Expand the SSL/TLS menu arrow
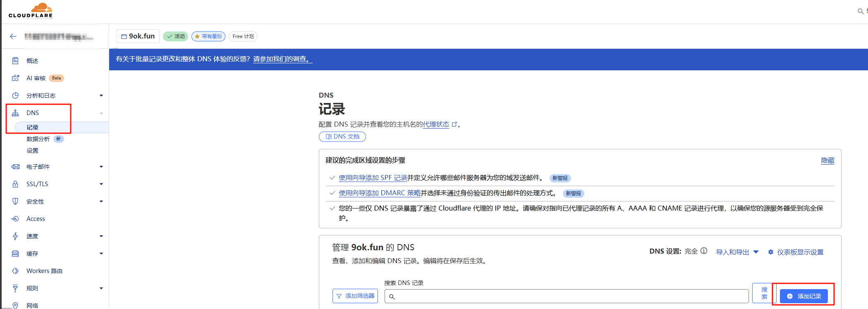Screen dimensions: 868x309 (x=101, y=184)
